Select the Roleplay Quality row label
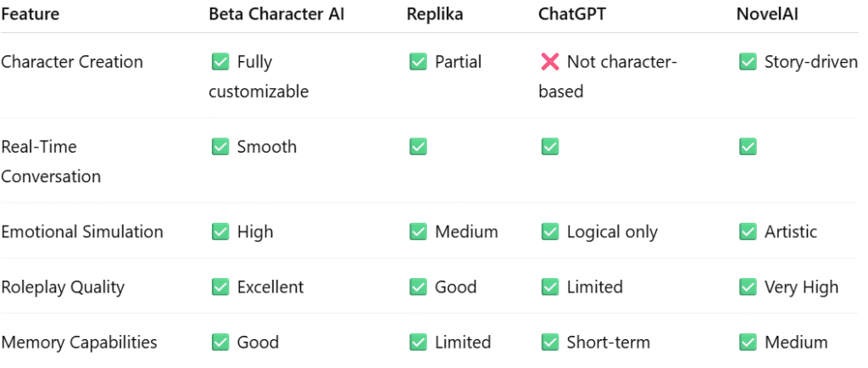This screenshot has height=368, width=868. (x=63, y=287)
